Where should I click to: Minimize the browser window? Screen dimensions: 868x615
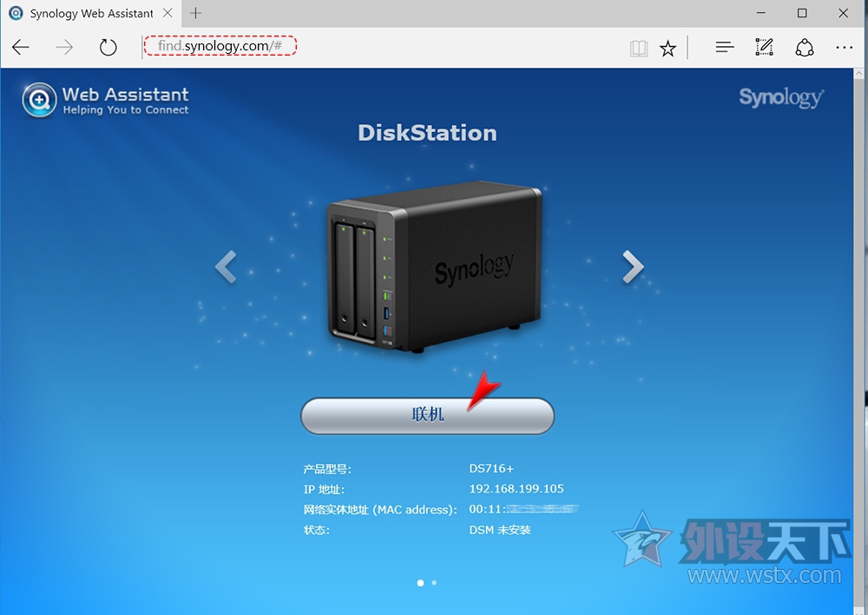[761, 13]
